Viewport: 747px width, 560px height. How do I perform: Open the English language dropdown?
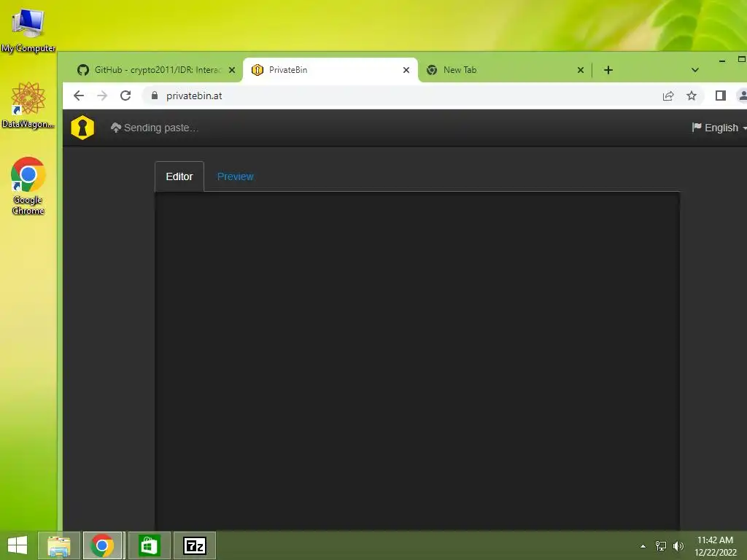pos(719,128)
